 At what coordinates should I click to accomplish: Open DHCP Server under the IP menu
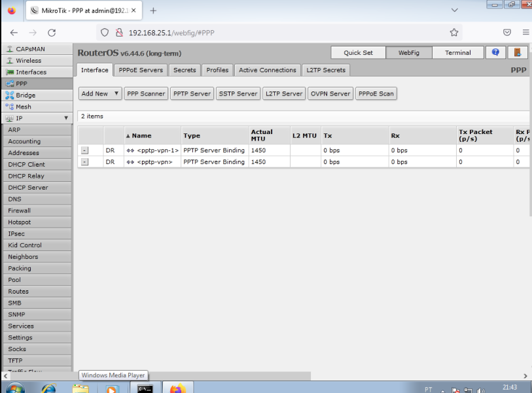tap(37, 187)
